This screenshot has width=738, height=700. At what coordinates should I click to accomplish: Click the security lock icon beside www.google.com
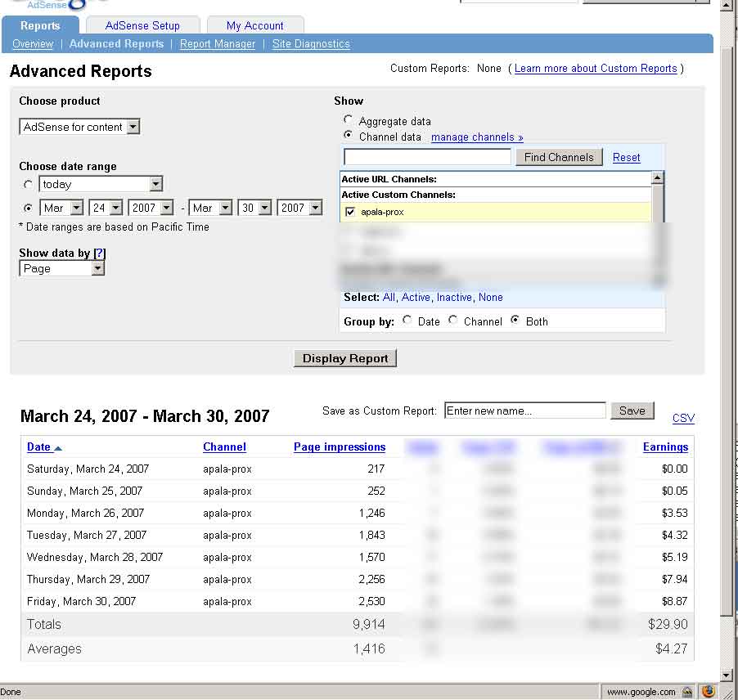click(x=687, y=692)
